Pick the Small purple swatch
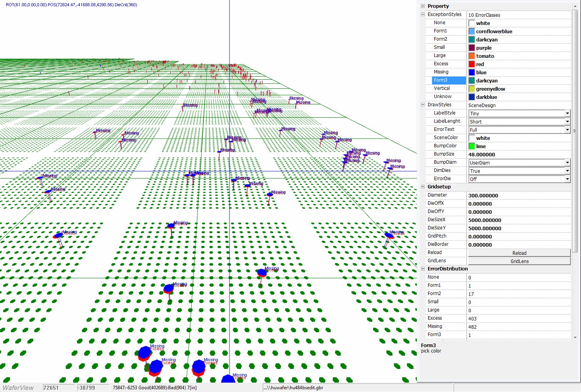581x392 pixels. (x=472, y=48)
